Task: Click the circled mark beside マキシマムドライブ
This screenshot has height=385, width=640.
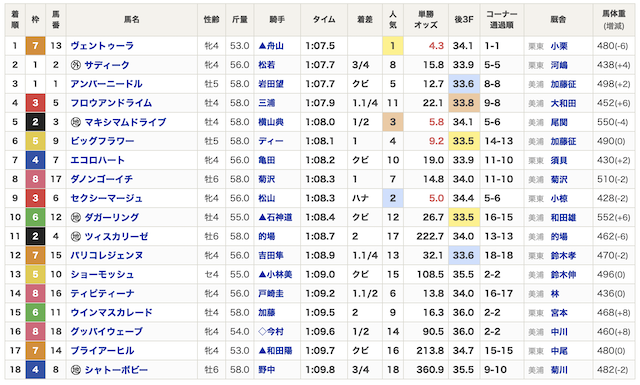Action: [76, 122]
